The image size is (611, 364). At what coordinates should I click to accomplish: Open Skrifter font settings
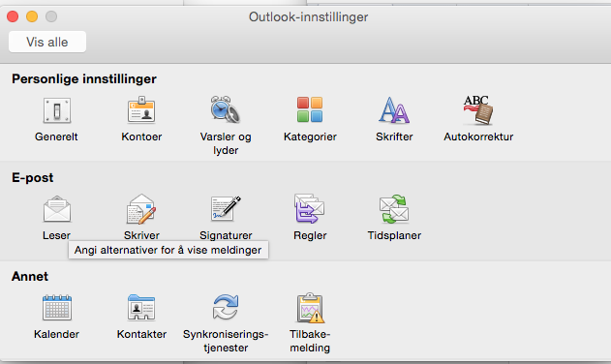click(394, 110)
